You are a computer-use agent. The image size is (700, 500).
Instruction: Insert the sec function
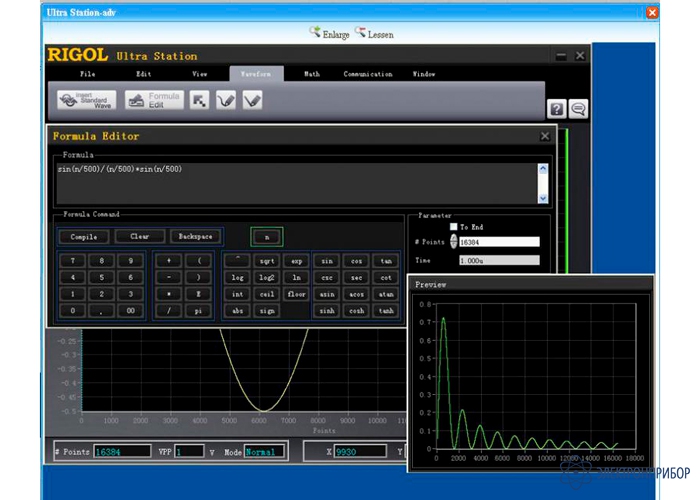(x=357, y=278)
